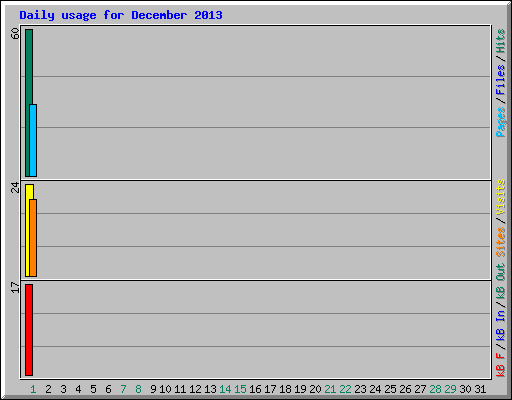The height and width of the screenshot is (400, 512).
Task: Click the 'kB F' legend label
Action: pyautogui.click(x=501, y=365)
